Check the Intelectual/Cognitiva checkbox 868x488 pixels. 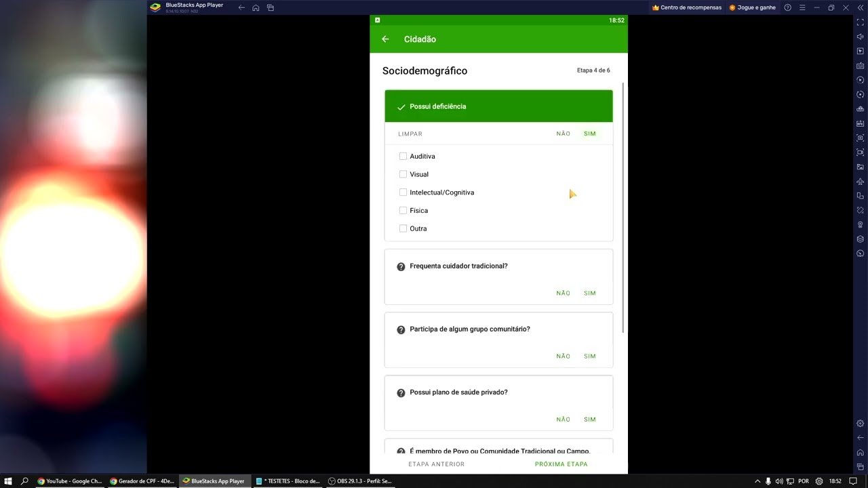[x=403, y=192]
